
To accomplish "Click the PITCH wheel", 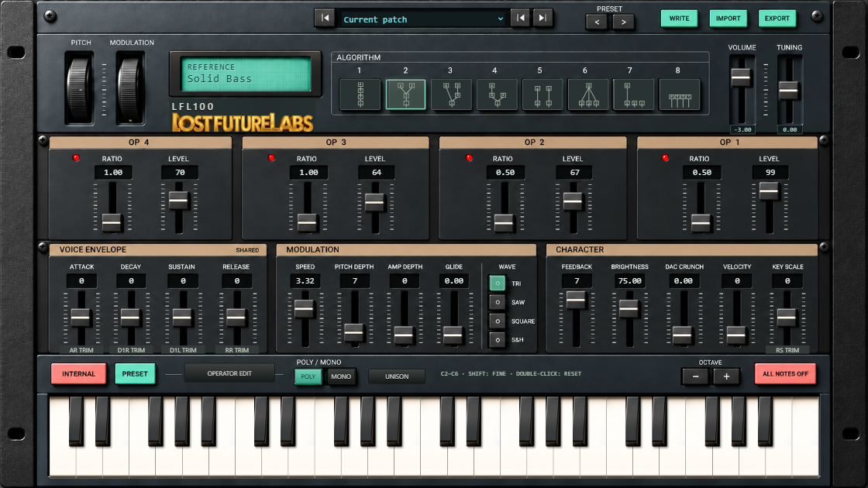I will pyautogui.click(x=81, y=88).
